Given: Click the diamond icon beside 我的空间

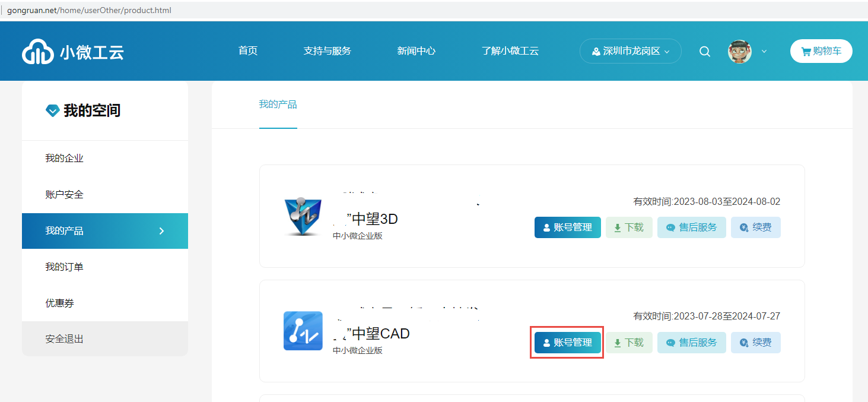Looking at the screenshot, I should click(x=53, y=110).
